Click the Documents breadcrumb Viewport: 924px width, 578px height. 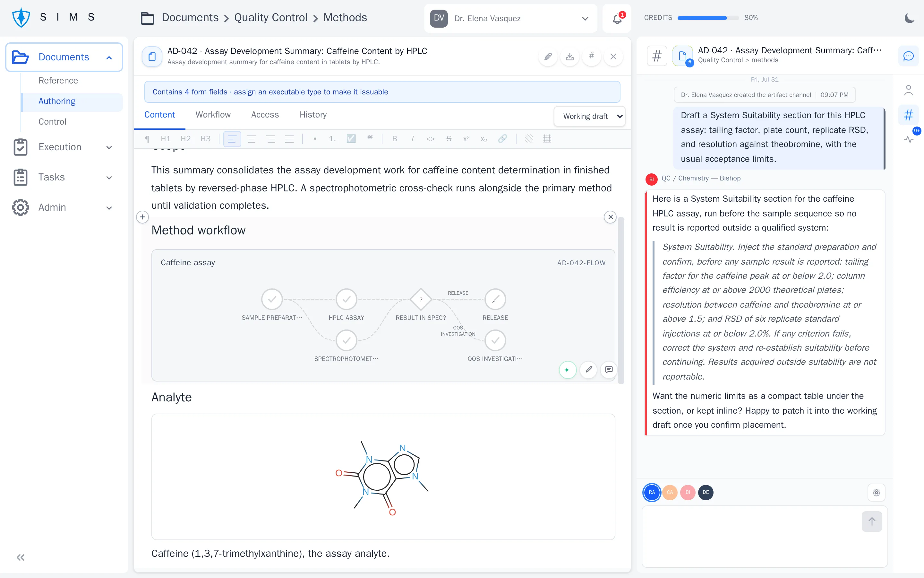[x=190, y=18]
